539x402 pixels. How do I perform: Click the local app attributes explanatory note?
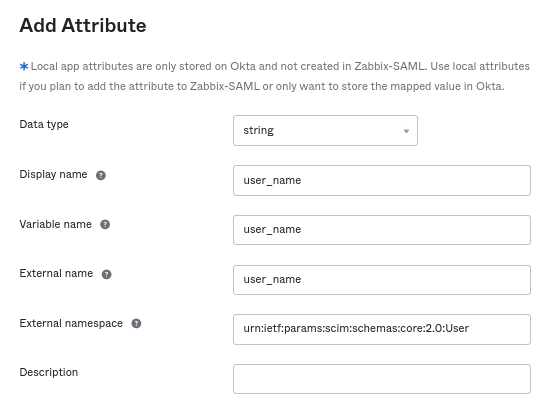click(274, 76)
